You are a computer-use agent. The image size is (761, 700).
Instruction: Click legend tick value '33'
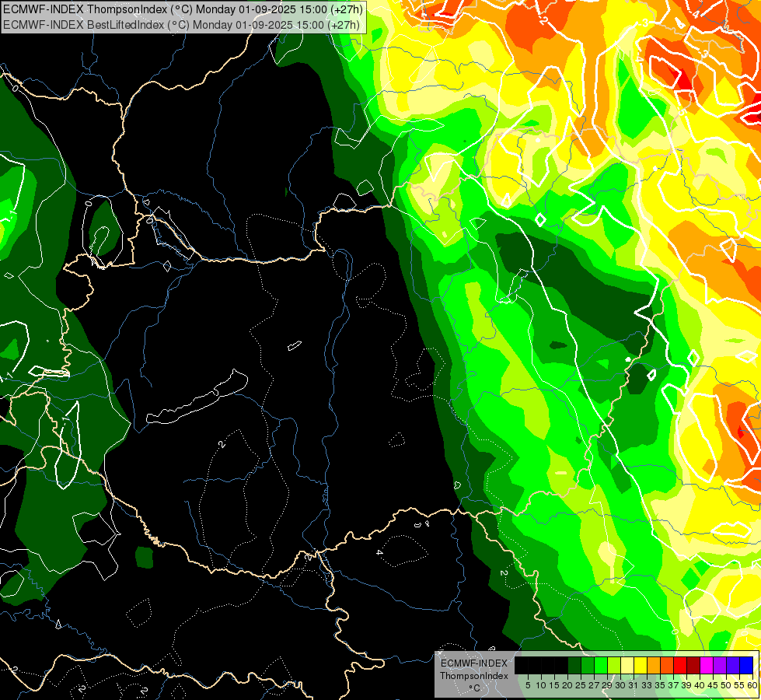tap(647, 685)
